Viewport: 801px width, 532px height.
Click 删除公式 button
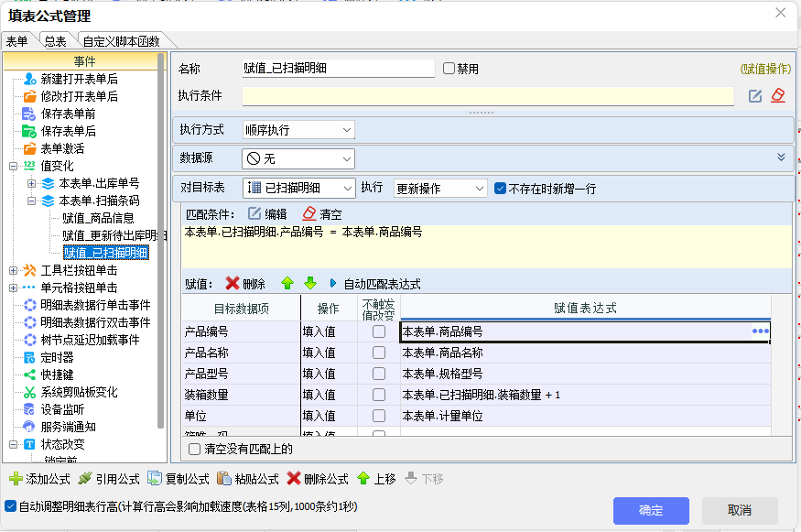click(318, 479)
